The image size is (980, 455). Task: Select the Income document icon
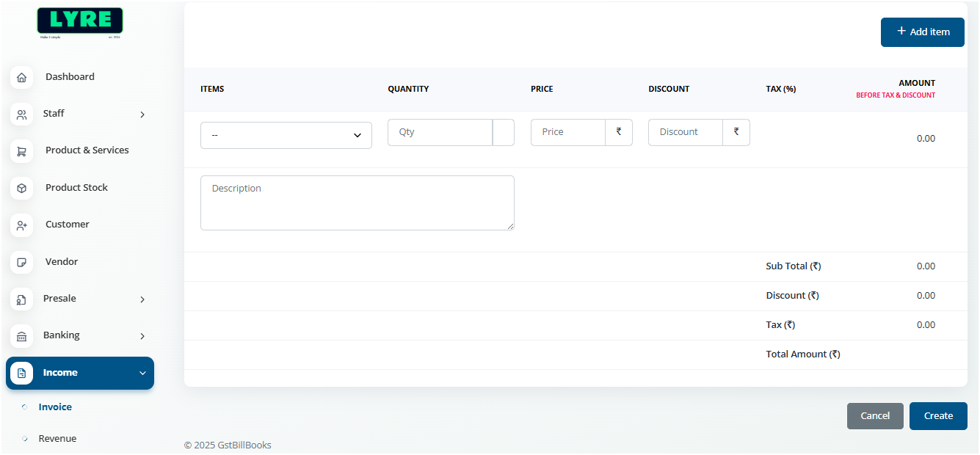(21, 373)
